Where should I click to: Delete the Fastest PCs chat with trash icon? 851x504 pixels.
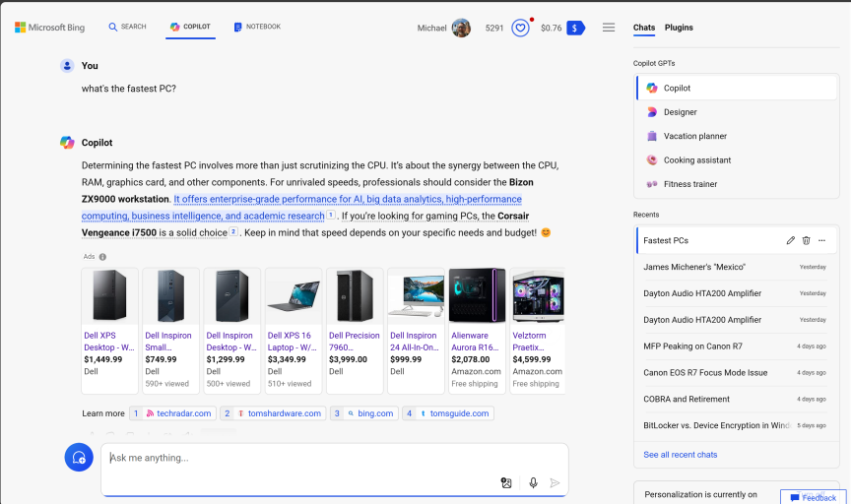(x=806, y=240)
